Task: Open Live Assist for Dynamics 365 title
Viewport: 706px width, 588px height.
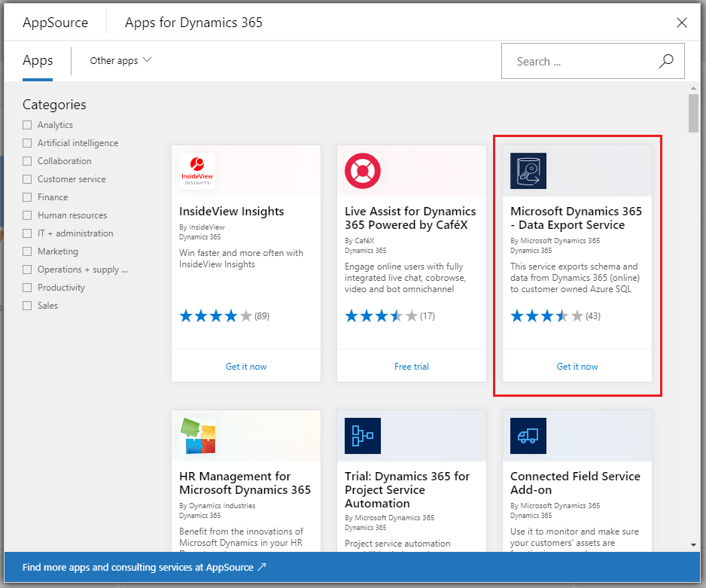Action: point(409,218)
